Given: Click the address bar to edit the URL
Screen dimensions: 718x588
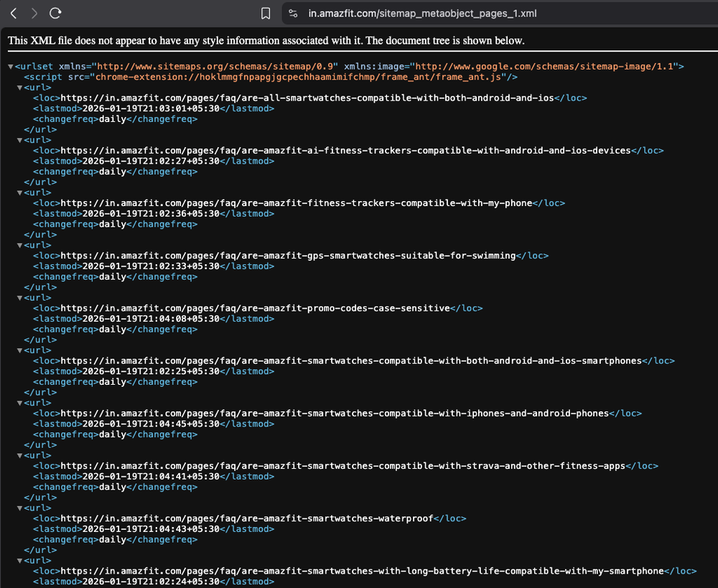Looking at the screenshot, I should tap(431, 13).
